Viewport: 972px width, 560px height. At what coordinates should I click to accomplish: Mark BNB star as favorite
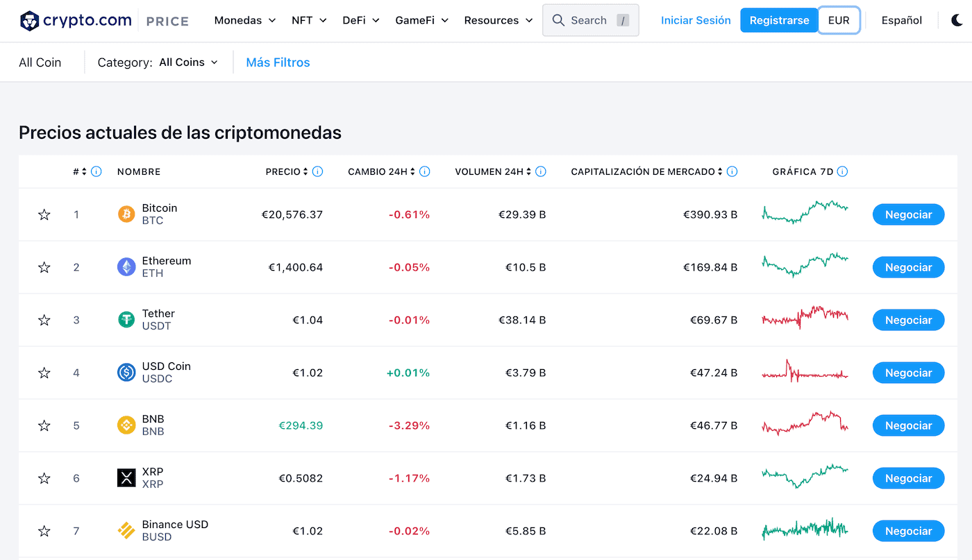click(44, 425)
